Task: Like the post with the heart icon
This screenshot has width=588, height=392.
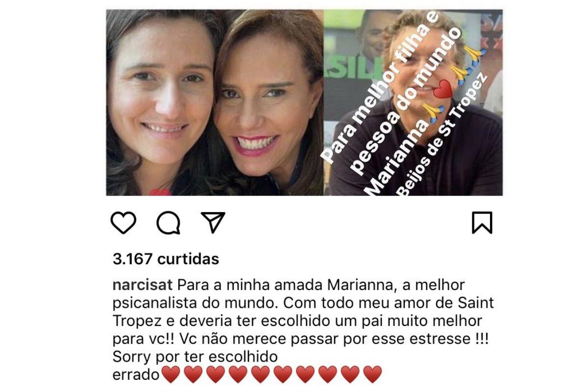Action: click(x=123, y=223)
